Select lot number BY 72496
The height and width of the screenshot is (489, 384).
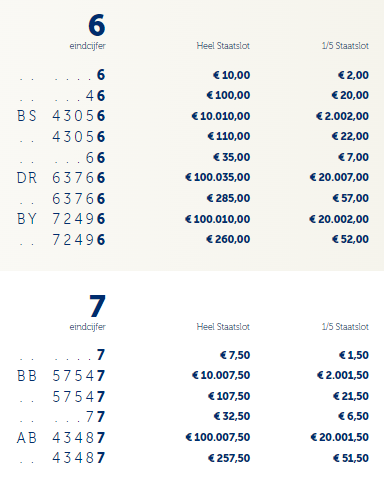click(61, 219)
